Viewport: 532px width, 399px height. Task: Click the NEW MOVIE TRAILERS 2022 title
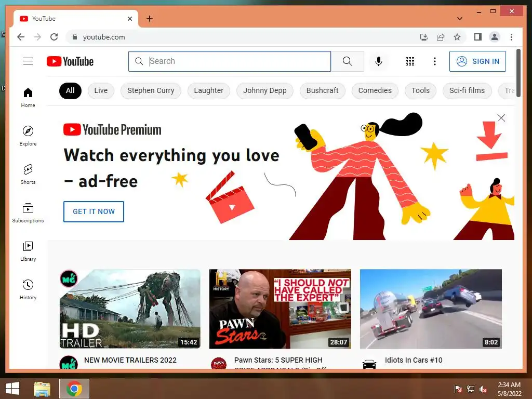[130, 361]
